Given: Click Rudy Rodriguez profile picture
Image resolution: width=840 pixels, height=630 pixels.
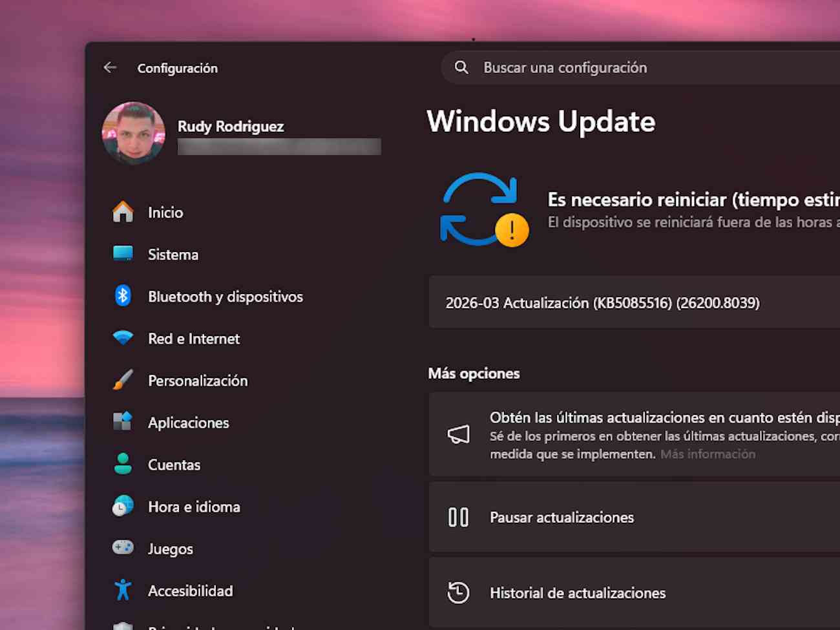Looking at the screenshot, I should (x=134, y=133).
